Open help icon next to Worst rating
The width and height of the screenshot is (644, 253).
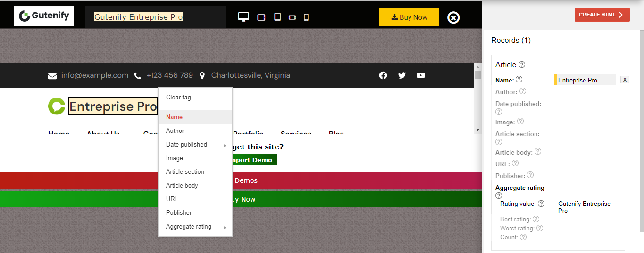[x=540, y=228]
